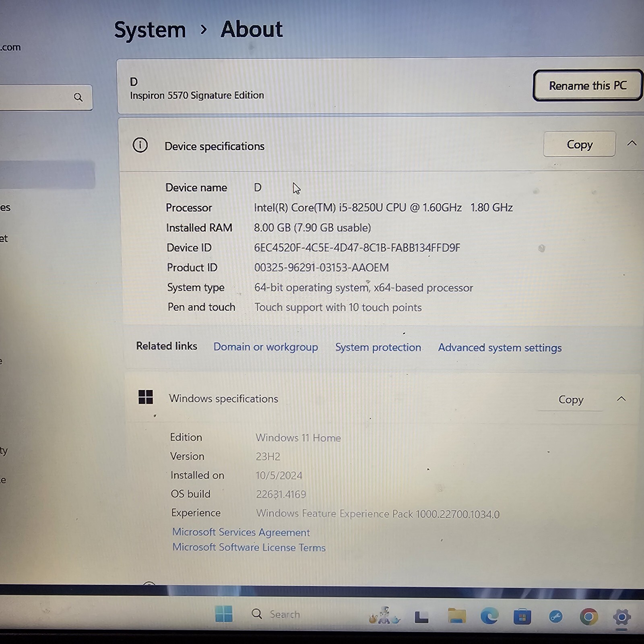This screenshot has width=644, height=644.
Task: Click the Windows specifications heading
Action: (223, 398)
